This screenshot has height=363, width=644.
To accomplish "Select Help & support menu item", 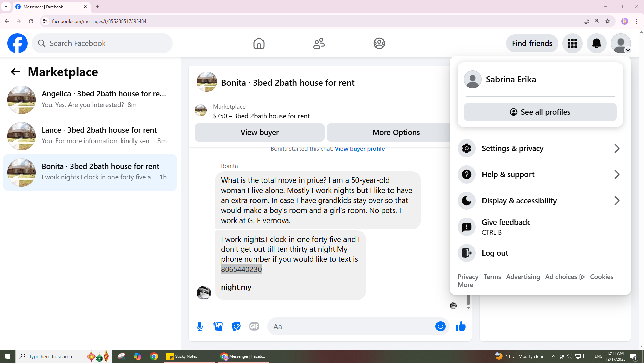I will click(540, 174).
